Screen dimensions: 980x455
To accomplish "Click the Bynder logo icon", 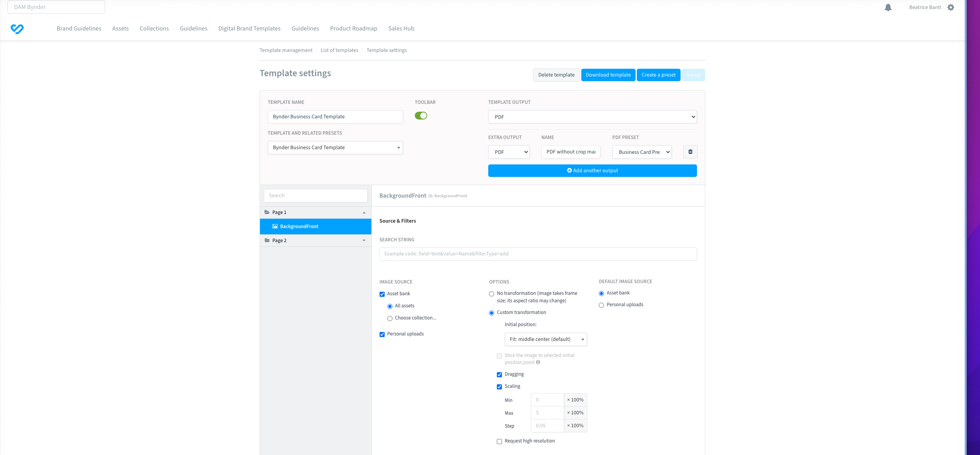I will [x=17, y=29].
